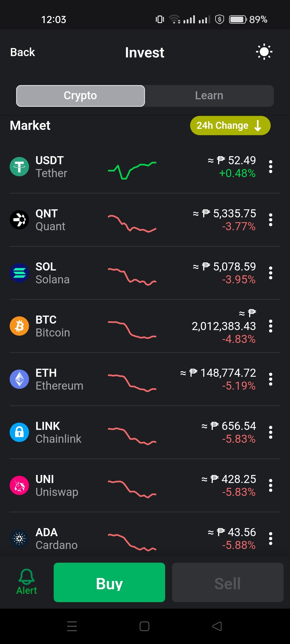
Task: Tap Android recent apps navigation icon
Action: pos(72,626)
